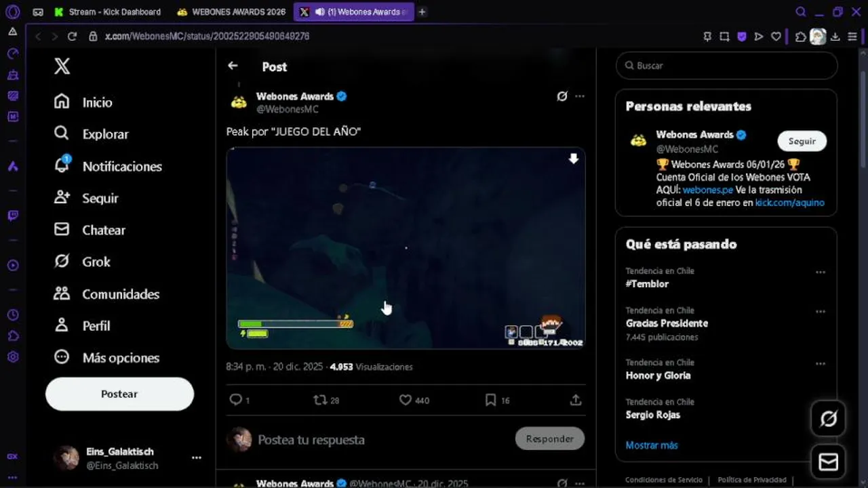The image size is (868, 488).
Task: Click the X logo home icon
Action: pyautogui.click(x=62, y=66)
